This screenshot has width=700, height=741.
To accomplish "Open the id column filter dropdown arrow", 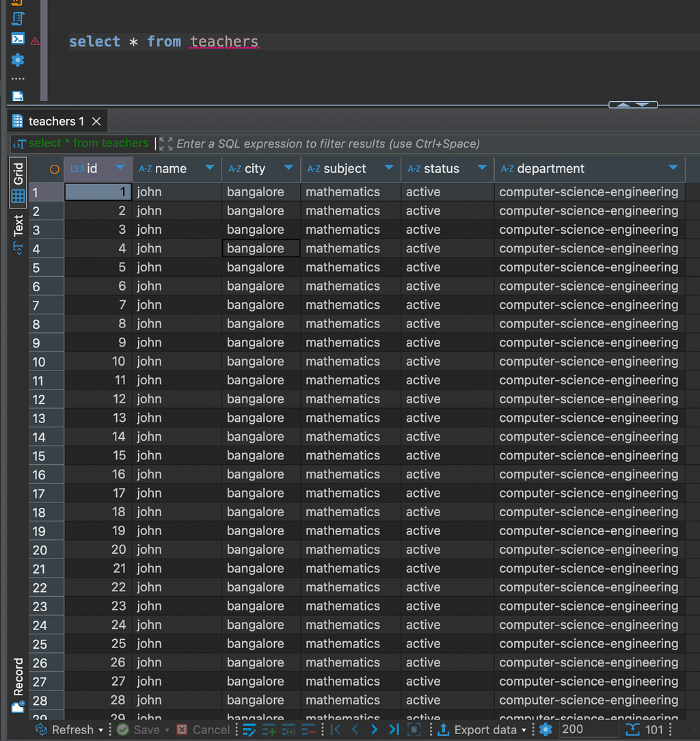I will point(120,167).
